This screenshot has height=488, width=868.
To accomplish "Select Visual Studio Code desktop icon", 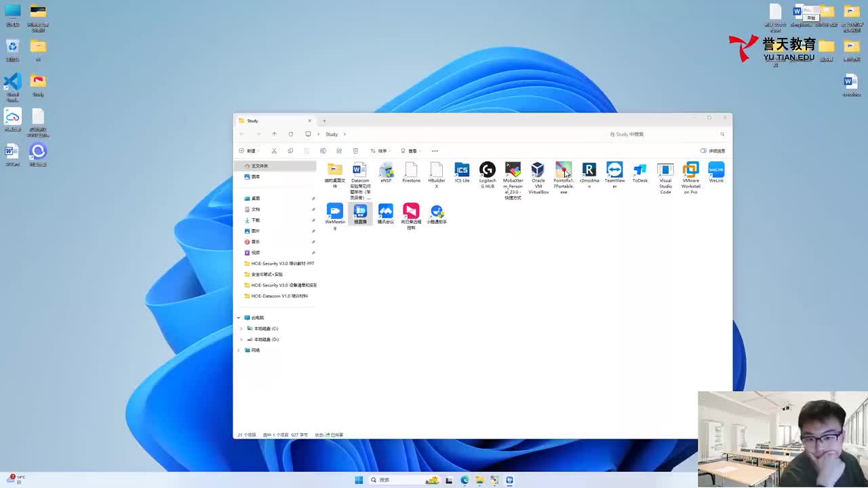I will point(12,87).
